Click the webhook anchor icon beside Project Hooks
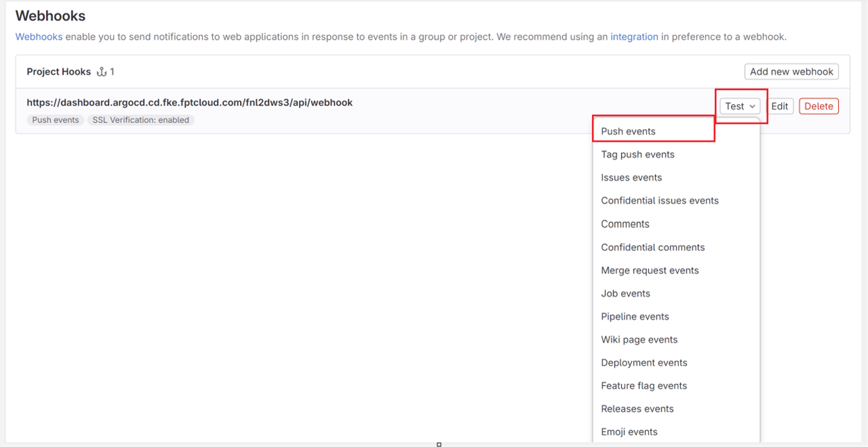Screen dimensions: 868x447 tap(102, 72)
